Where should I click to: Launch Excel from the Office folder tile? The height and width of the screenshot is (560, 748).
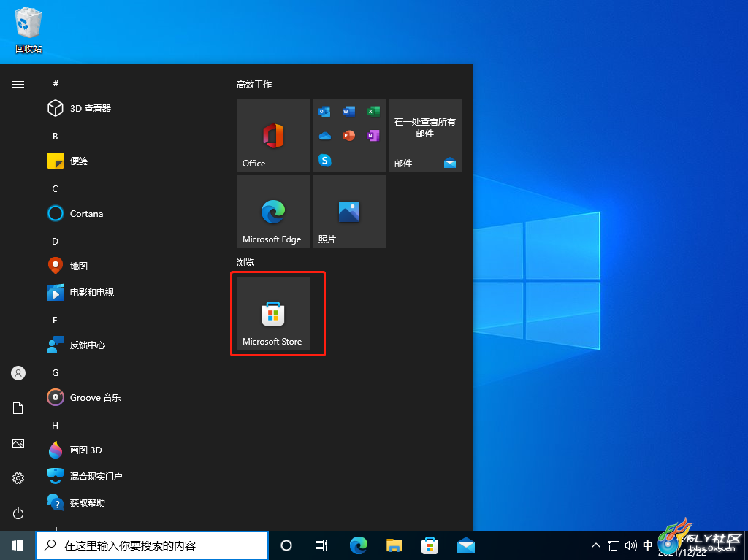(373, 112)
